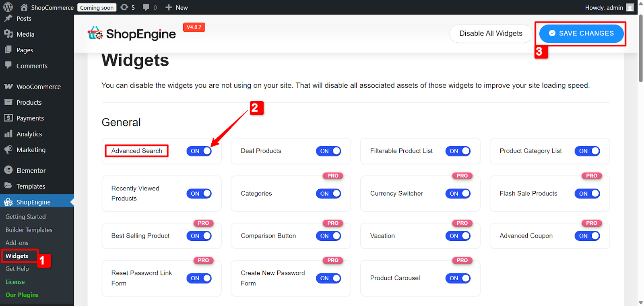Open the updates icon showing 5

(x=124, y=7)
